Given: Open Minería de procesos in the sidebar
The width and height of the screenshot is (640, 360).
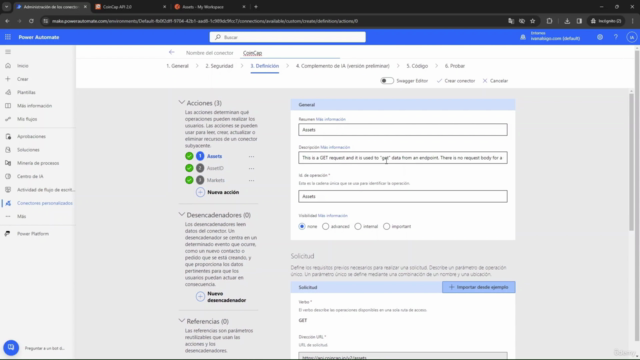Looking at the screenshot, I should [38, 163].
